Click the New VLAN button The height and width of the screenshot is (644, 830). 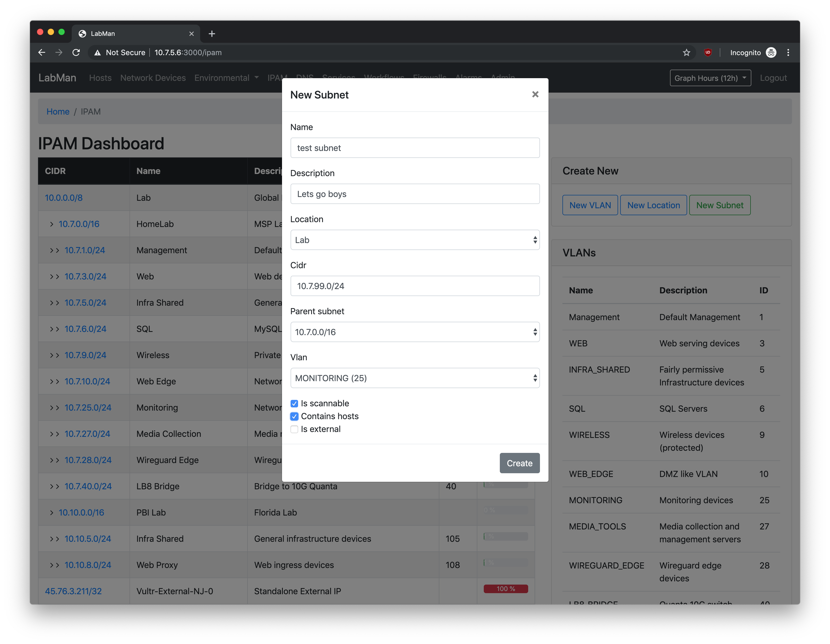tap(590, 205)
